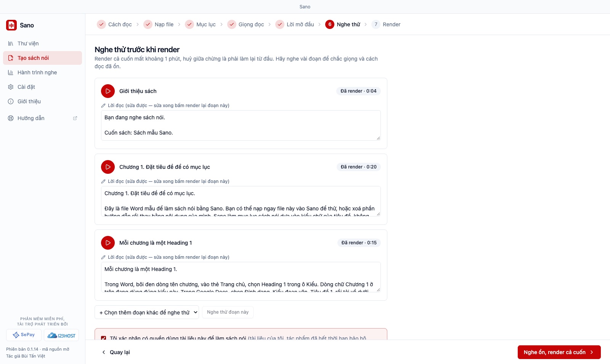
Task: Click Nghe ổn, render cả cuốn button
Action: (559, 352)
